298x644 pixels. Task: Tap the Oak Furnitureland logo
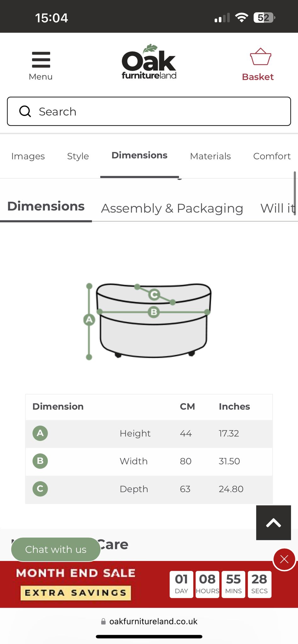tap(149, 62)
